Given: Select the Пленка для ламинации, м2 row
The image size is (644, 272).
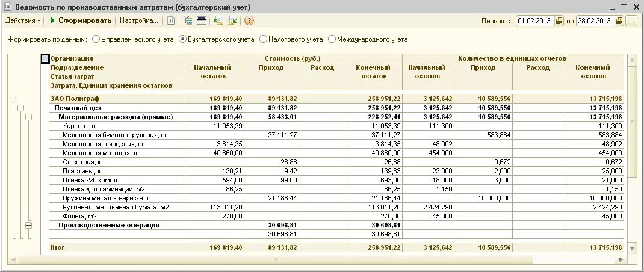Looking at the screenshot, I should click(336, 189).
